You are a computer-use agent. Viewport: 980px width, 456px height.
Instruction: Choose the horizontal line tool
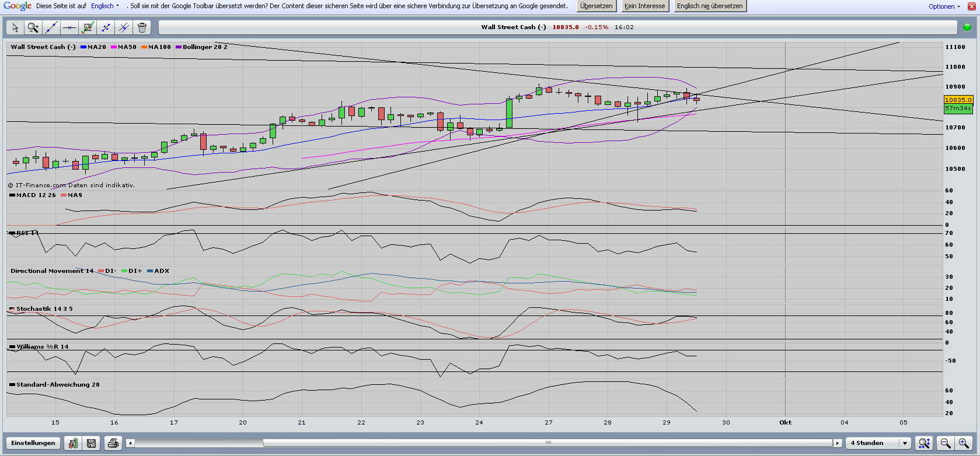pyautogui.click(x=69, y=27)
